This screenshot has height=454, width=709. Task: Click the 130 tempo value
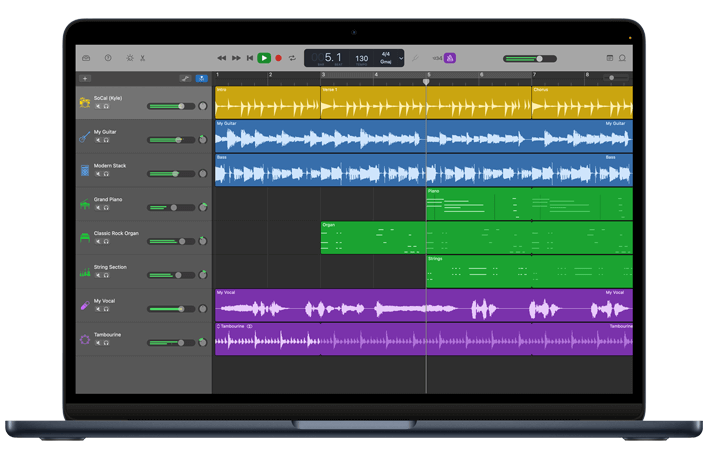point(362,58)
